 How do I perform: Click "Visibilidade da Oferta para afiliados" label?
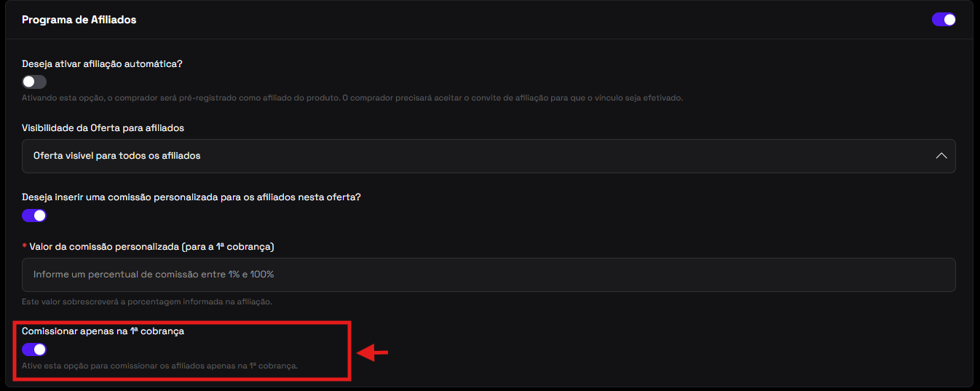[x=103, y=127]
